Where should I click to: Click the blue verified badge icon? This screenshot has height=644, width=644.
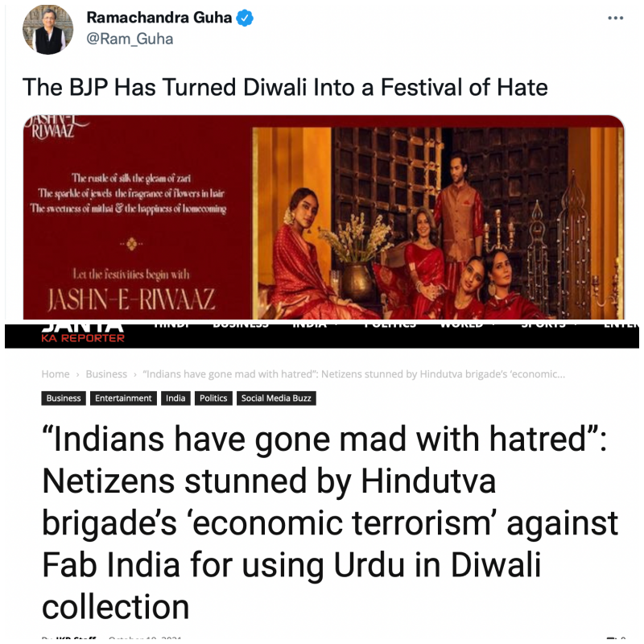[x=245, y=18]
